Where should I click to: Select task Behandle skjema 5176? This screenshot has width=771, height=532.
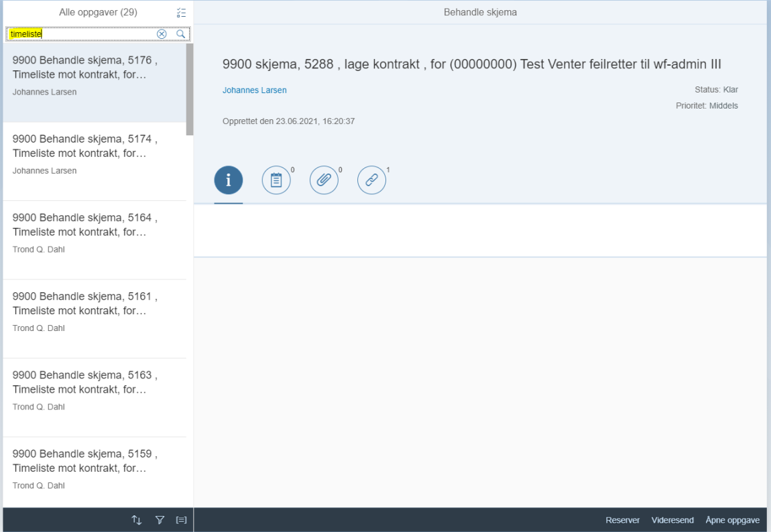(x=95, y=82)
